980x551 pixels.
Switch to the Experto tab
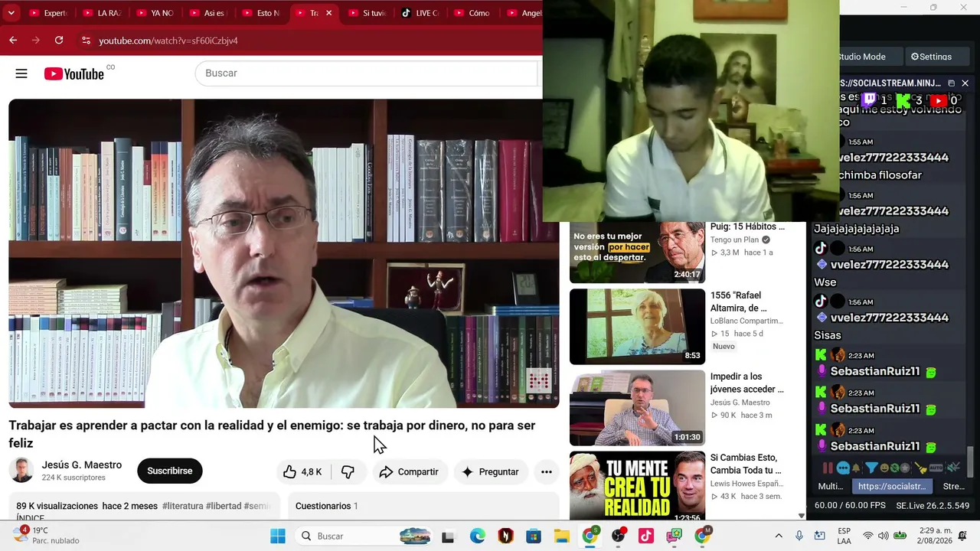click(x=47, y=13)
